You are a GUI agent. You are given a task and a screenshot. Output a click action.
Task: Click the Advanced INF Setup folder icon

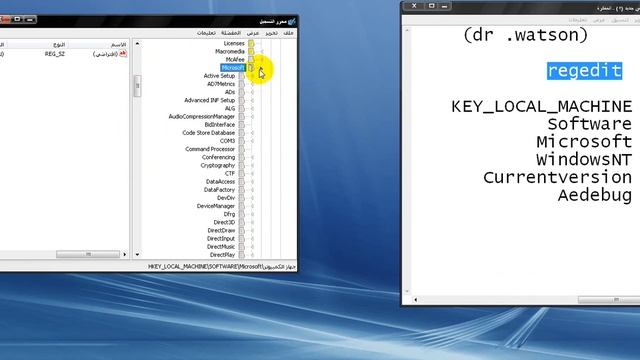point(242,100)
